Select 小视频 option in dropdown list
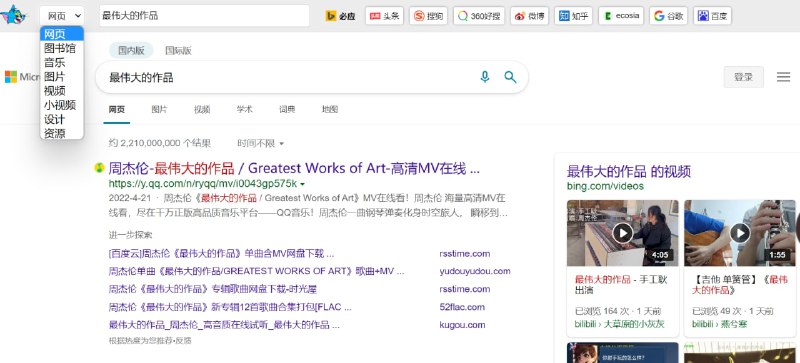 (x=62, y=105)
